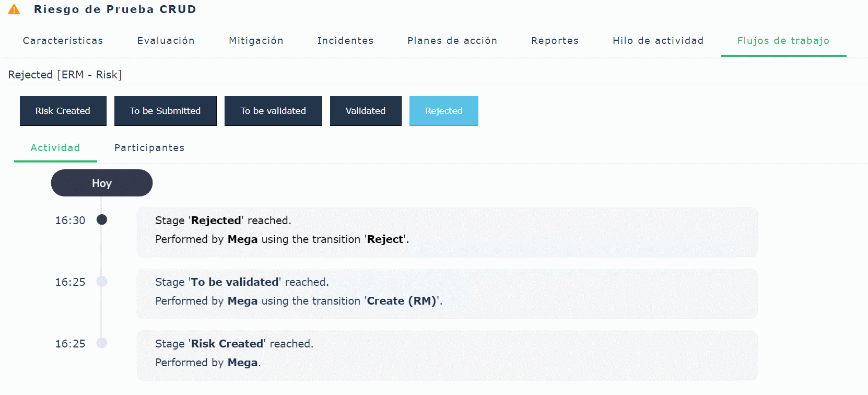
Task: Click the 'Create (RM)' transition name
Action: [402, 301]
